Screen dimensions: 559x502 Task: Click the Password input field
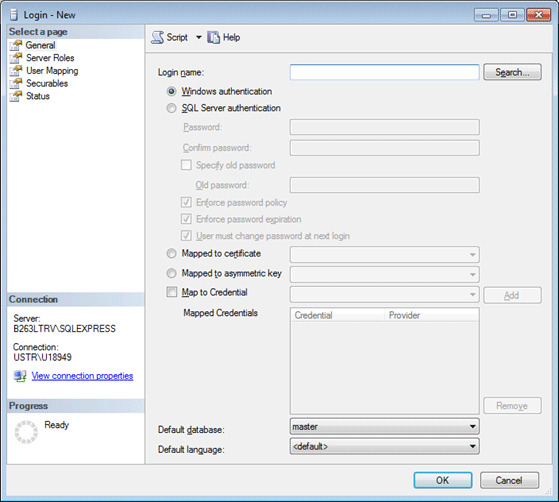(384, 127)
